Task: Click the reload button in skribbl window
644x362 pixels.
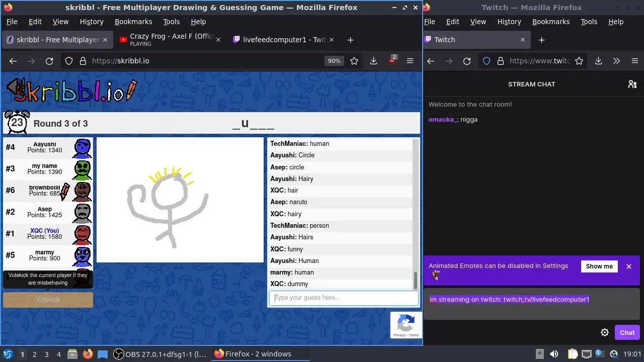Action: 49,61
